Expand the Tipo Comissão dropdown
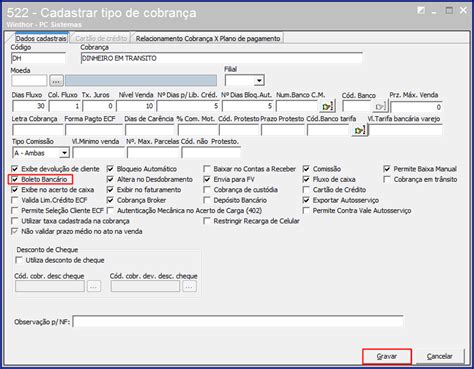Screen dimensions: 474x369 click(x=64, y=153)
